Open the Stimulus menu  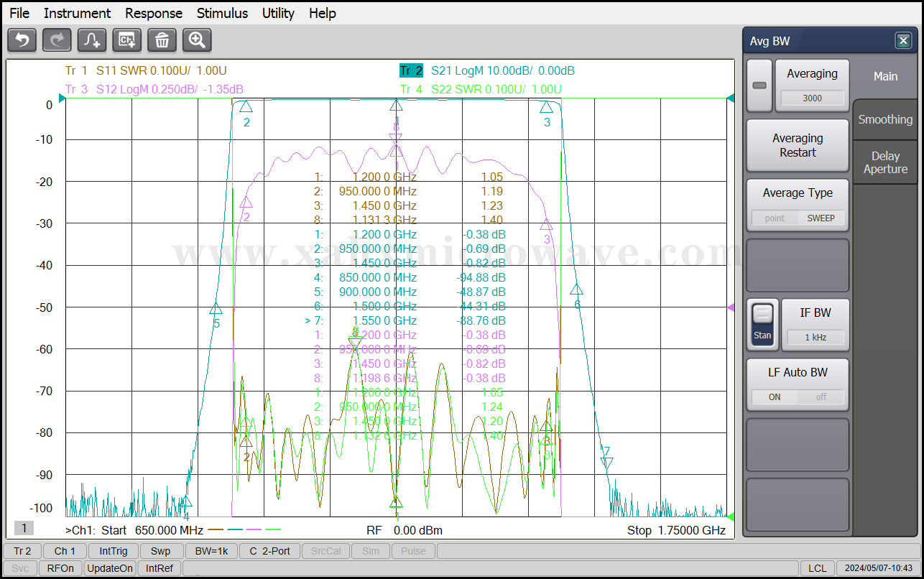tap(222, 13)
